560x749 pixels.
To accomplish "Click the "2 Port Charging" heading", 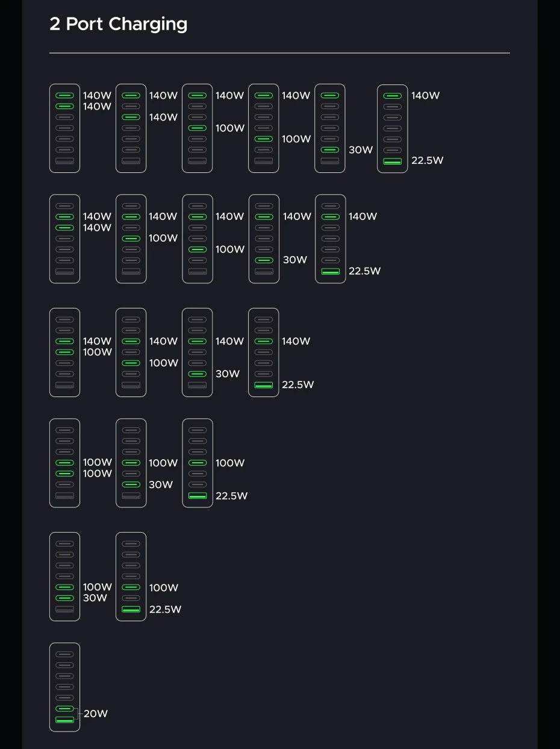I will point(119,24).
